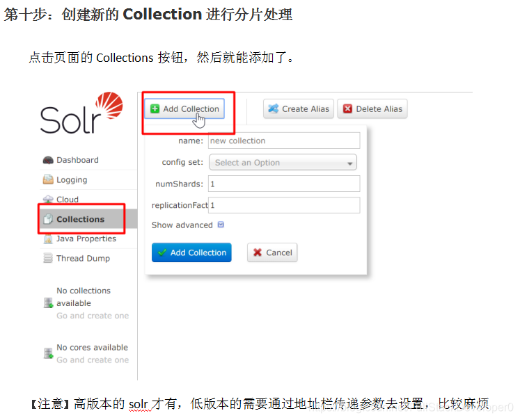Cancel the new collection dialog
Image resolution: width=520 pixels, height=420 pixels.
coord(272,252)
